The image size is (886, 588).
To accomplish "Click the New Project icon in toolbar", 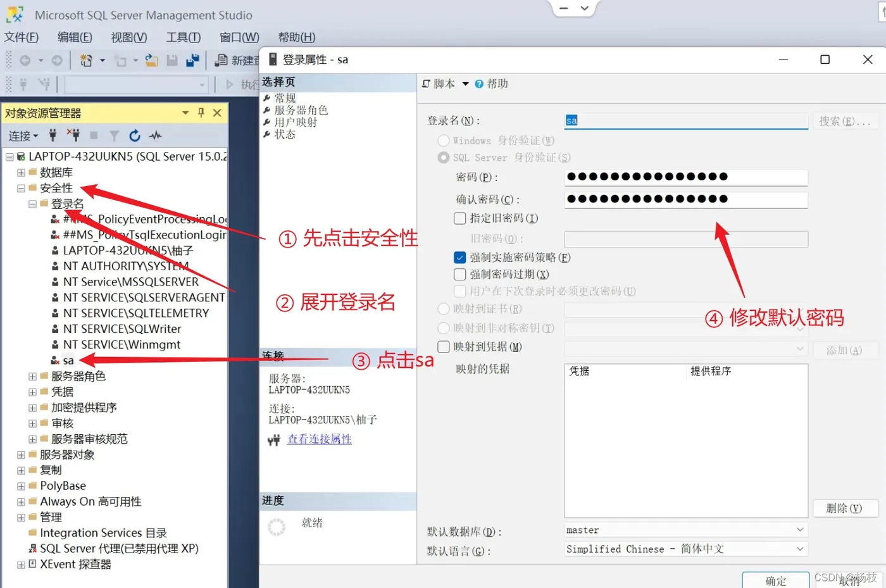I will click(86, 60).
